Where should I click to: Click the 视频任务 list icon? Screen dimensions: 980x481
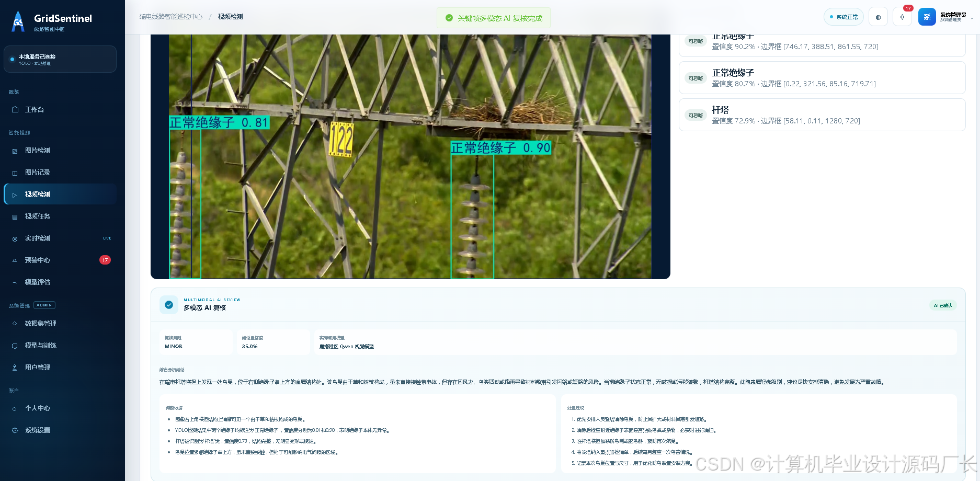[x=15, y=216]
